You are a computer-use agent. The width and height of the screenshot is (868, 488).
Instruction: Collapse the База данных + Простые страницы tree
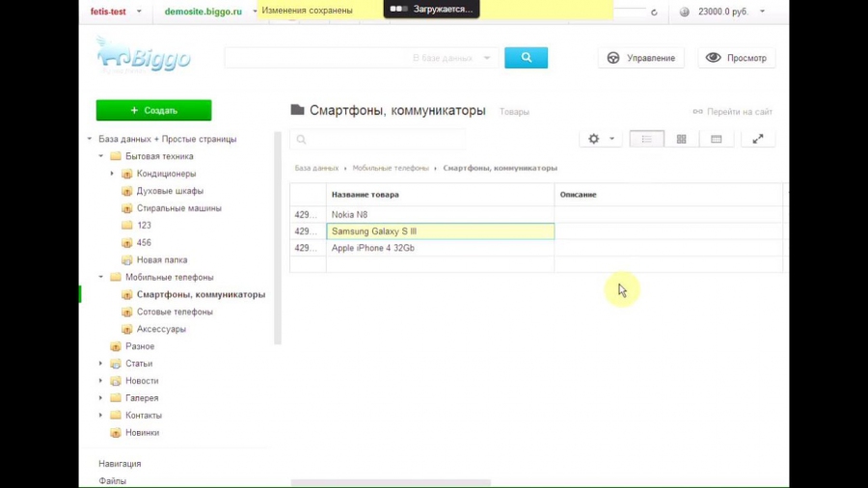pyautogui.click(x=90, y=139)
